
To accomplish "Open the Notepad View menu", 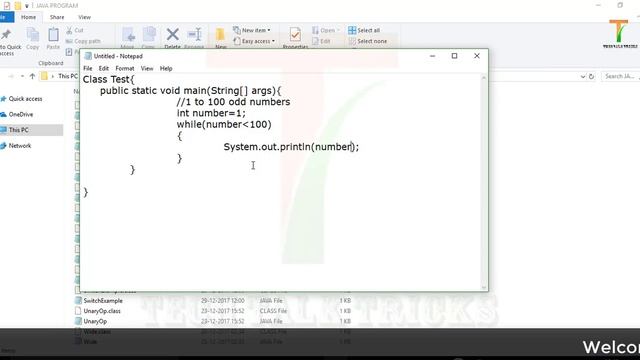I will [x=147, y=69].
